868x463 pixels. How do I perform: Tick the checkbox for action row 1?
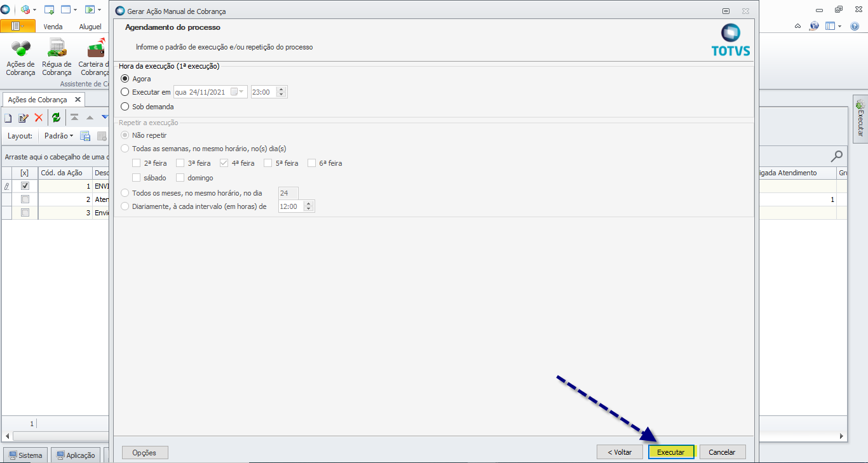tap(25, 186)
